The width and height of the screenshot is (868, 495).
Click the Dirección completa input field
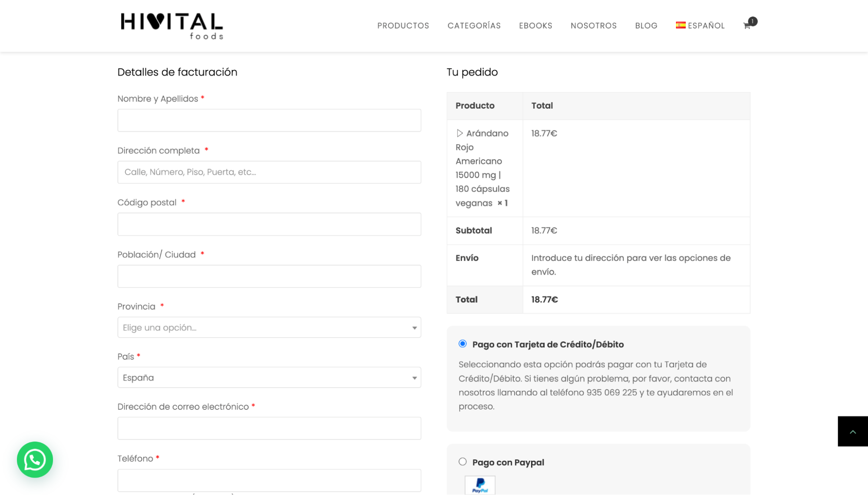point(269,172)
